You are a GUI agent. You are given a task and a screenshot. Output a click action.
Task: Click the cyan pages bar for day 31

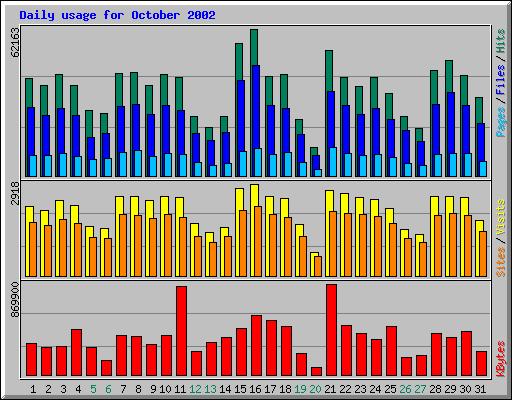click(x=483, y=169)
